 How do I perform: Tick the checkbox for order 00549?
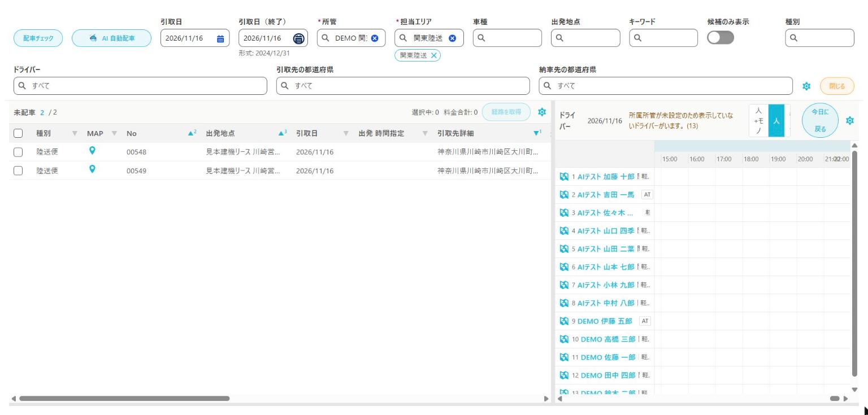pos(18,171)
